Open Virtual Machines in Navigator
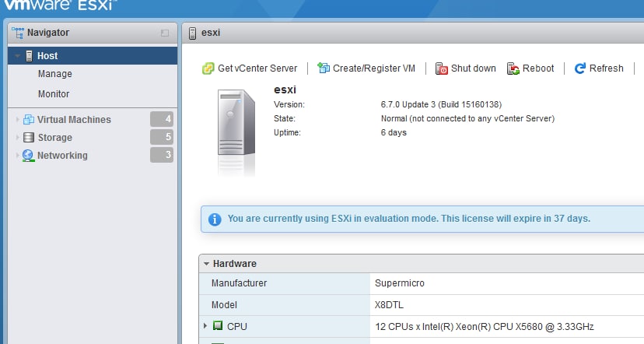Image resolution: width=644 pixels, height=344 pixels. pos(74,120)
